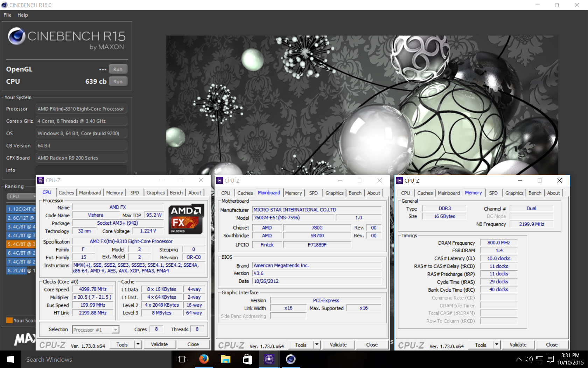
Task: Switch to CPU tab in Mainboard CPU-Z
Action: coord(226,193)
